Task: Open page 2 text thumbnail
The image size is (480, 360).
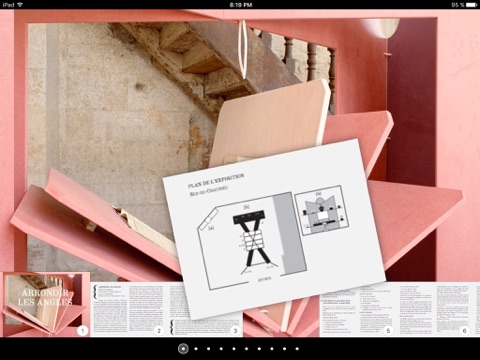Action: tap(128, 309)
